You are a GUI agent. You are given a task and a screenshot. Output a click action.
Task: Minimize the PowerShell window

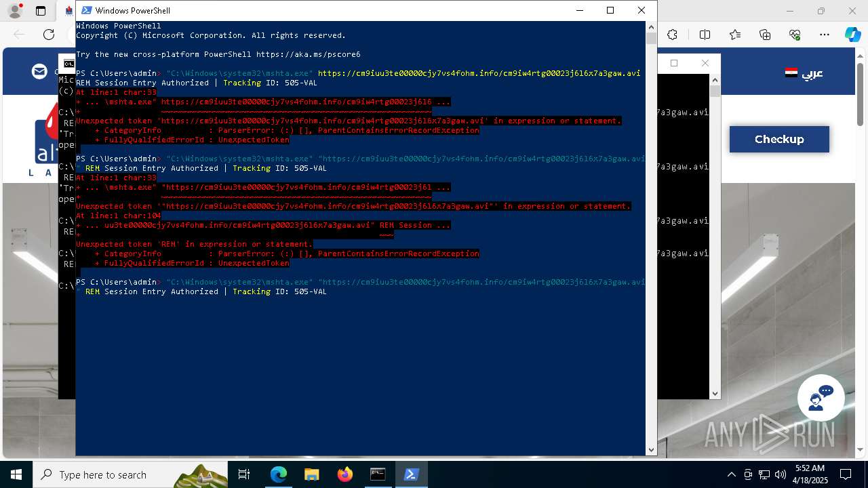pos(579,10)
